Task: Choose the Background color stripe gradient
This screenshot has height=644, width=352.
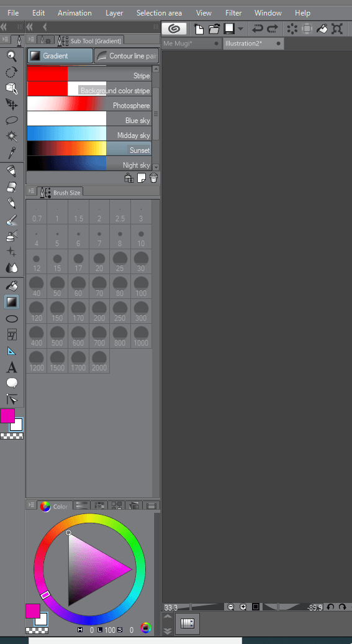Action: coord(89,89)
